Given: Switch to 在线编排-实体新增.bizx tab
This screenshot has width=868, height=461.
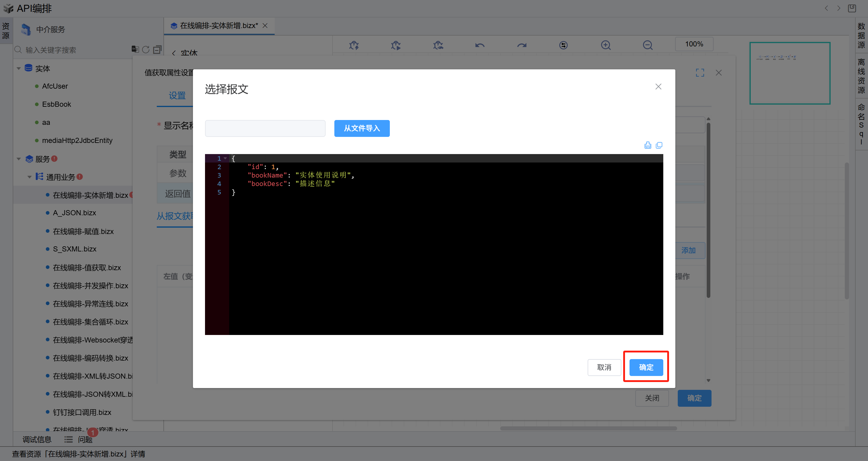Looking at the screenshot, I should click(219, 26).
